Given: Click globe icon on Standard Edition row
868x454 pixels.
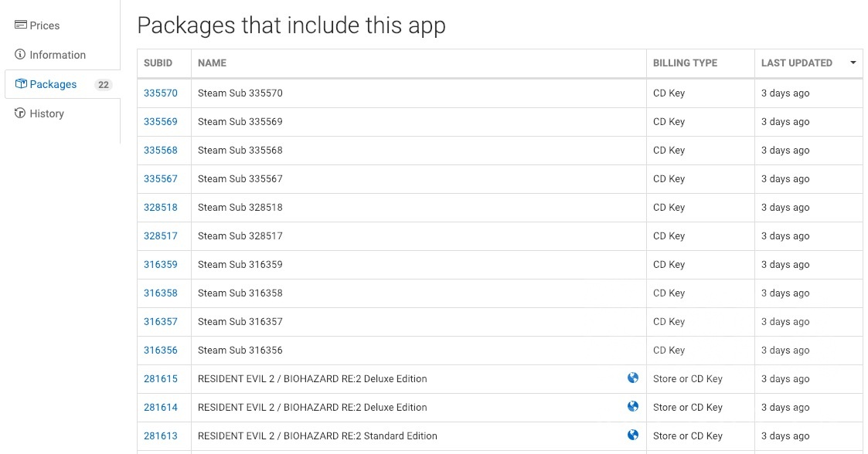Looking at the screenshot, I should [x=633, y=435].
